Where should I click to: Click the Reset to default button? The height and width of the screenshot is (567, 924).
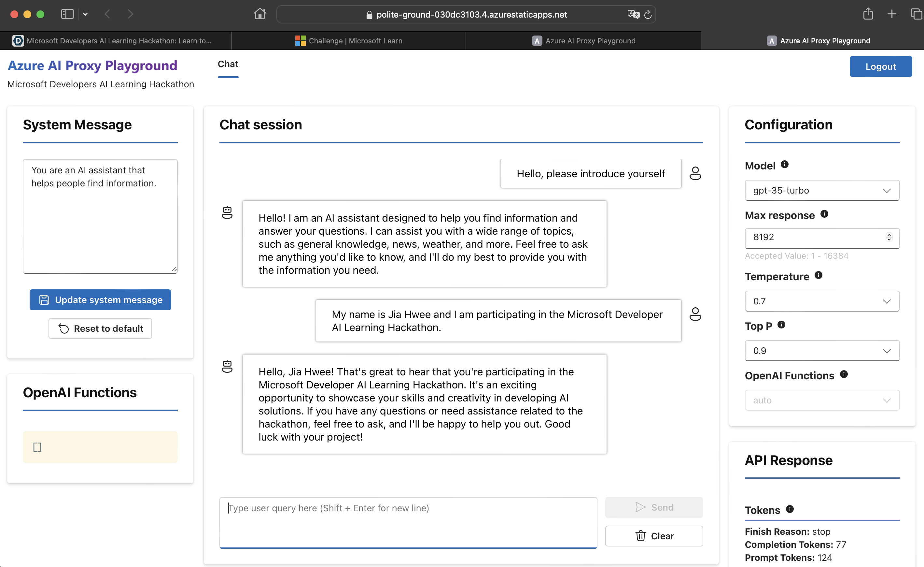click(x=100, y=328)
